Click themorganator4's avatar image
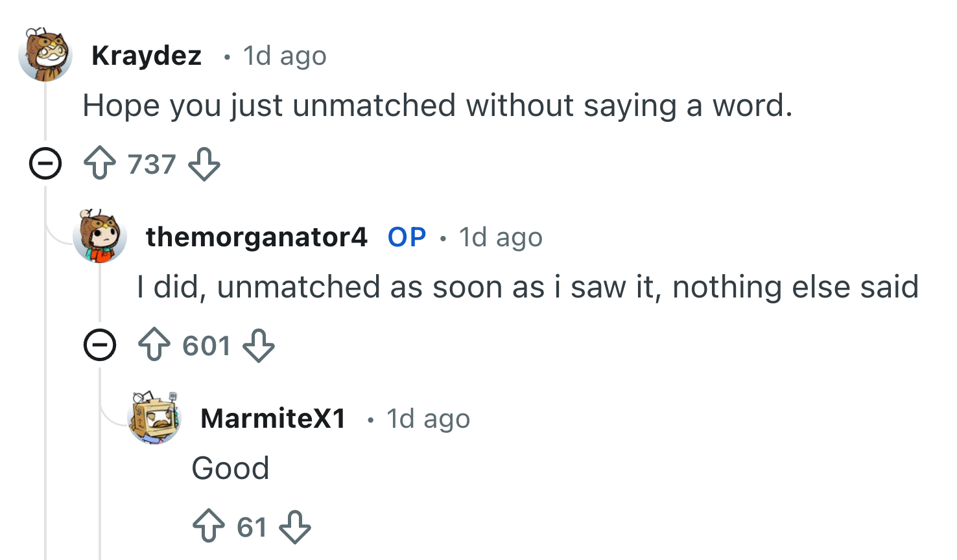 pos(100,237)
